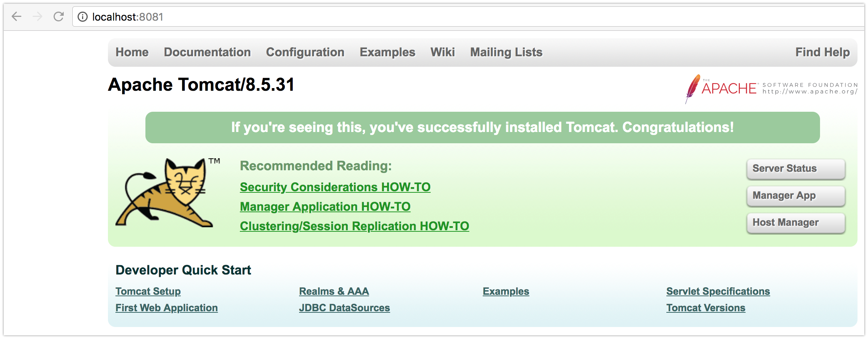Click the site info icon in address bar
This screenshot has width=868, height=339.
click(x=82, y=17)
